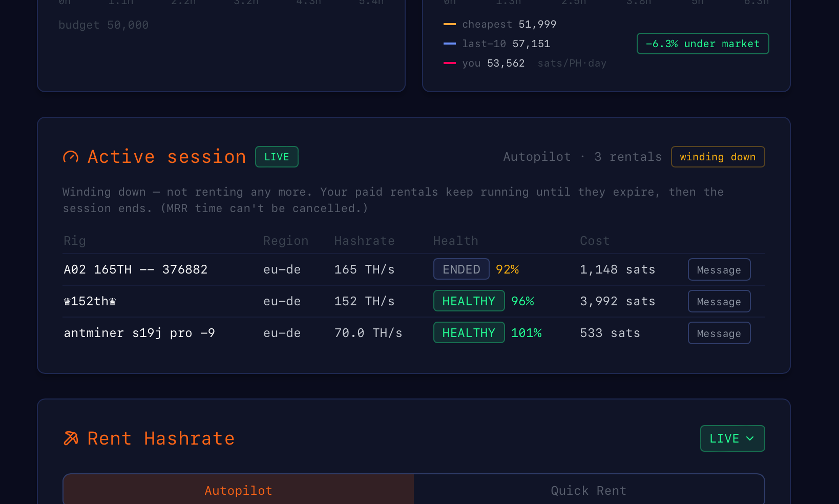
Task: Click the Health column header
Action: 456,241
